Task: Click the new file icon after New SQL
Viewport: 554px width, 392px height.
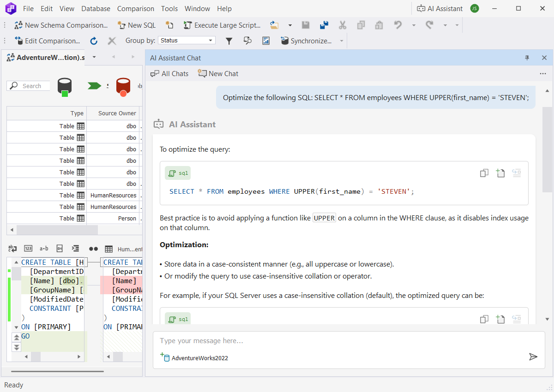Action: [x=170, y=25]
